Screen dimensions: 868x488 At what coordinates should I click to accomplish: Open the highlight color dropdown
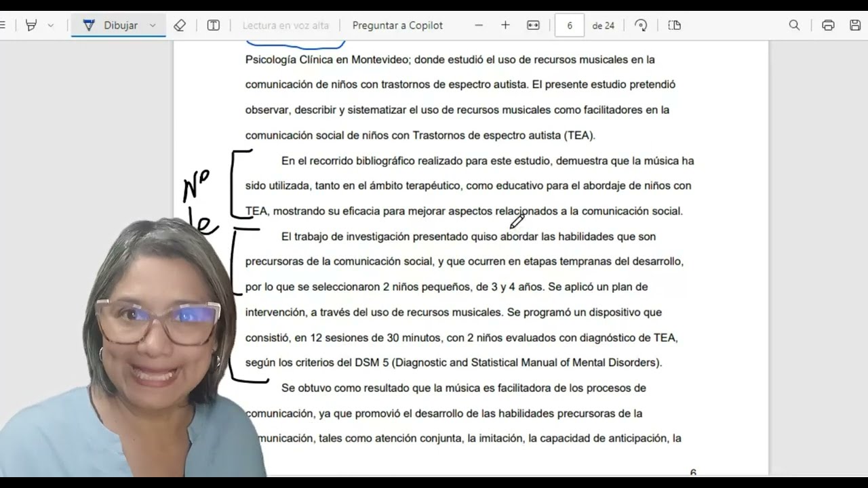click(x=51, y=25)
